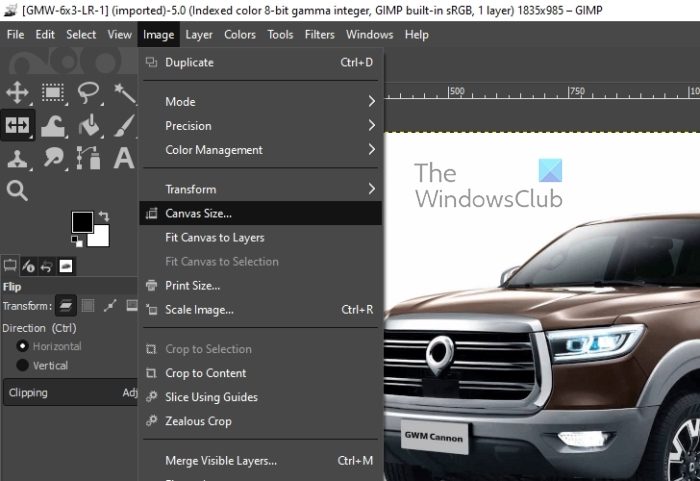Open the Tools menu
Viewport: 700px width, 481px height.
click(x=280, y=34)
